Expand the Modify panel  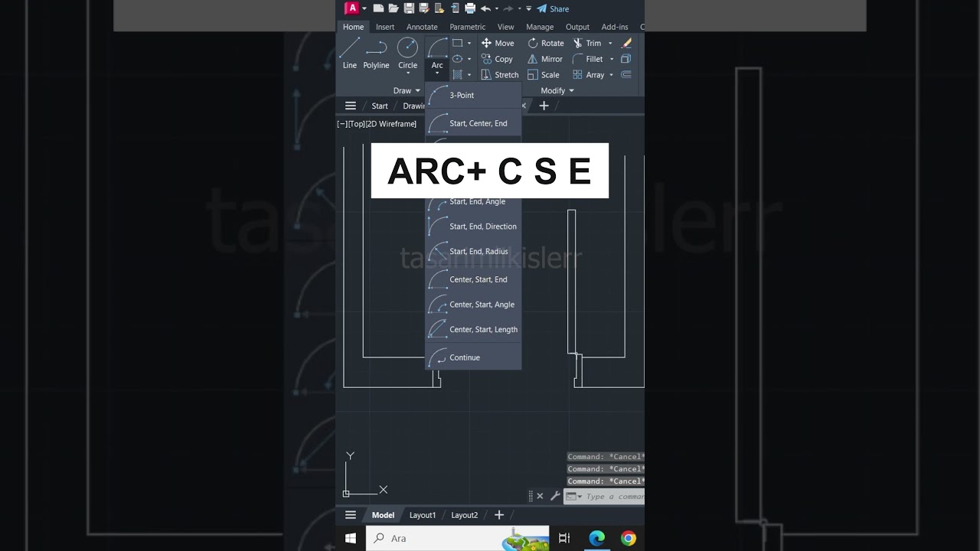(x=557, y=90)
